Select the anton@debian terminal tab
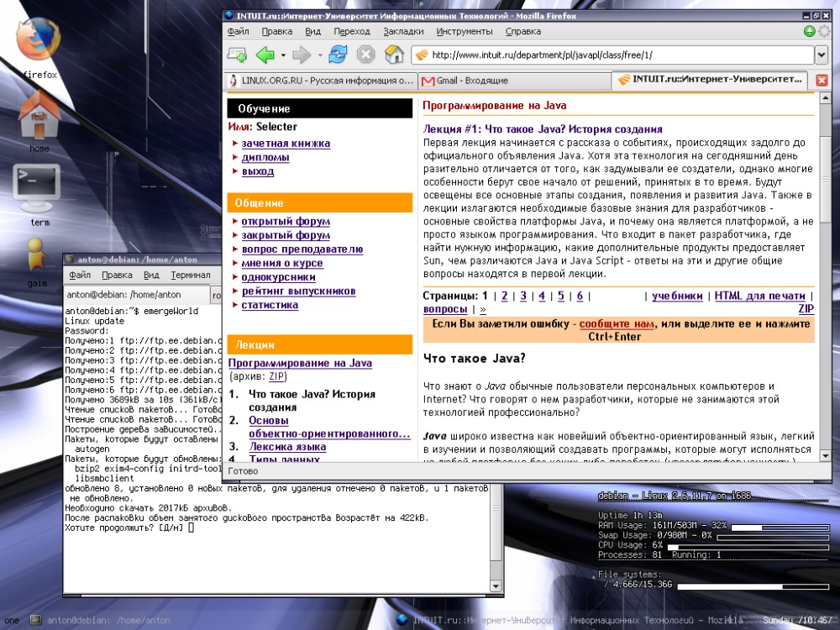Image resolution: width=840 pixels, height=630 pixels. coord(136,294)
